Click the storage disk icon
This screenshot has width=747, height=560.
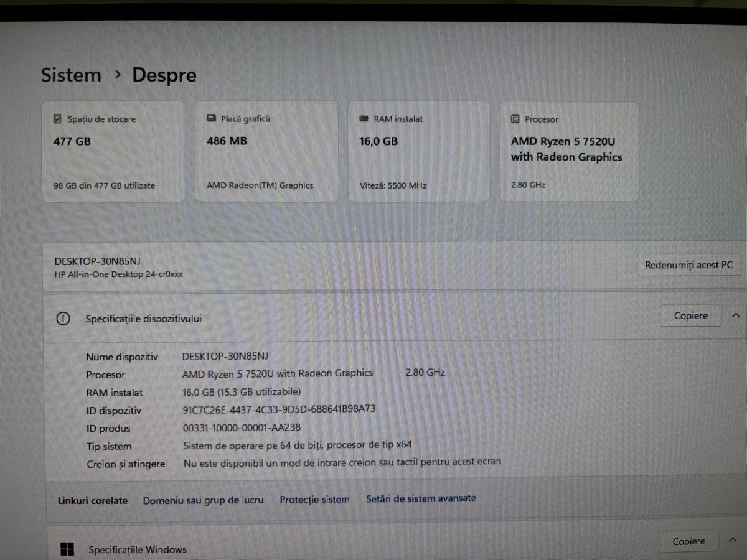(57, 119)
